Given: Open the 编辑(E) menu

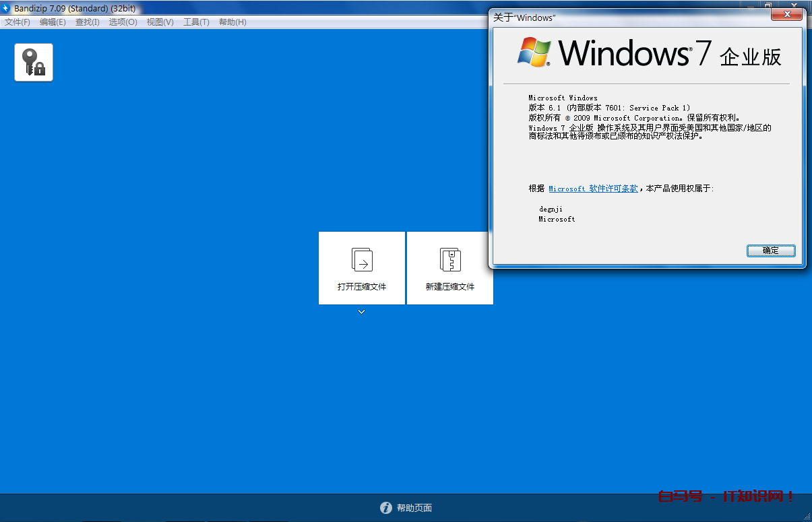Looking at the screenshot, I should click(x=53, y=22).
